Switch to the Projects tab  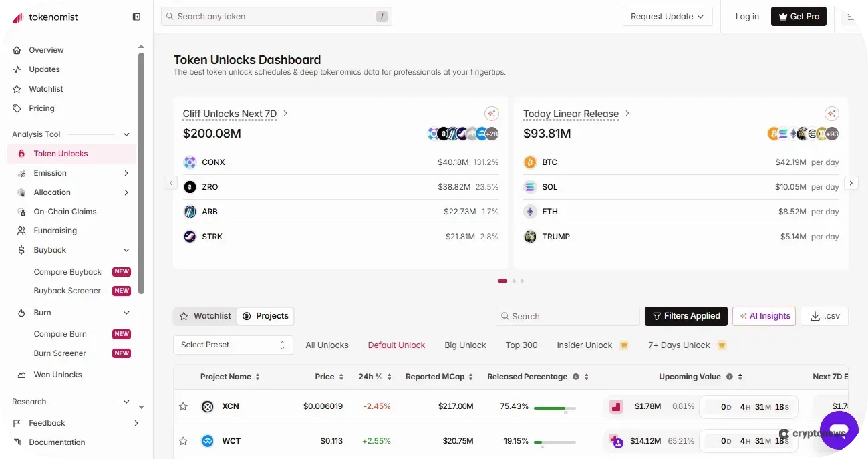(265, 315)
